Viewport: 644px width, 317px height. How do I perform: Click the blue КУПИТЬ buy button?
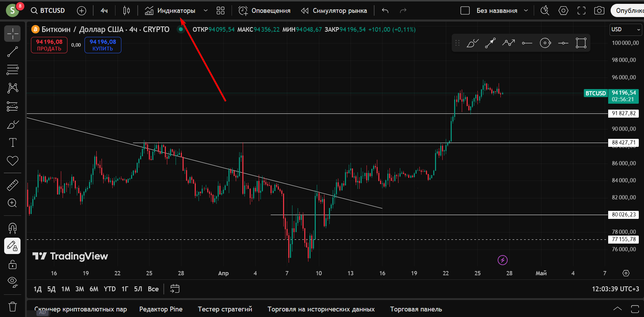pyautogui.click(x=103, y=45)
